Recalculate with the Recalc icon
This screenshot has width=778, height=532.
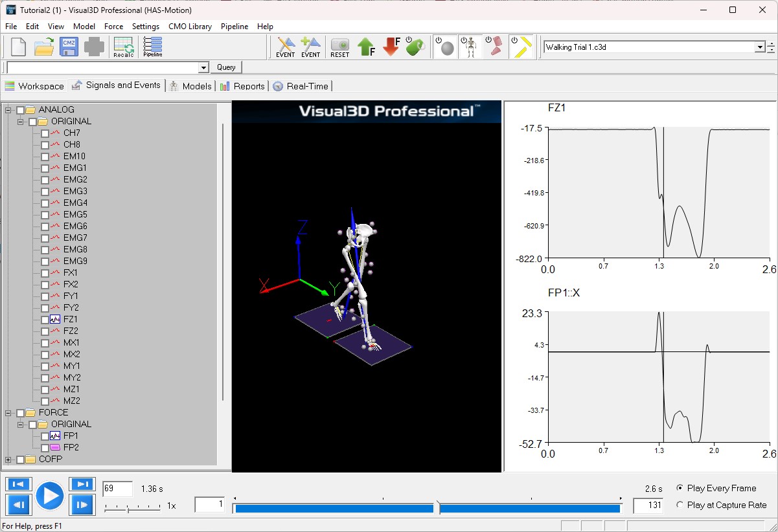click(123, 47)
